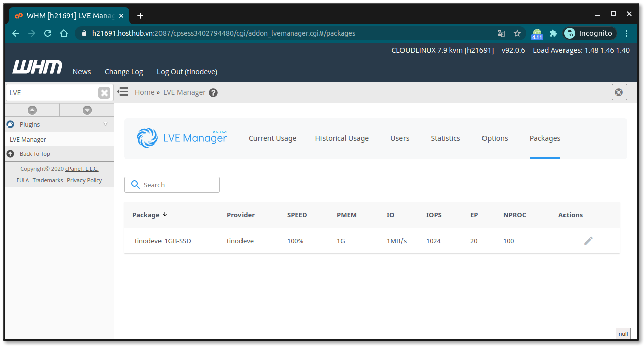
Task: Go forward with the browser forward arrow
Action: coord(32,33)
